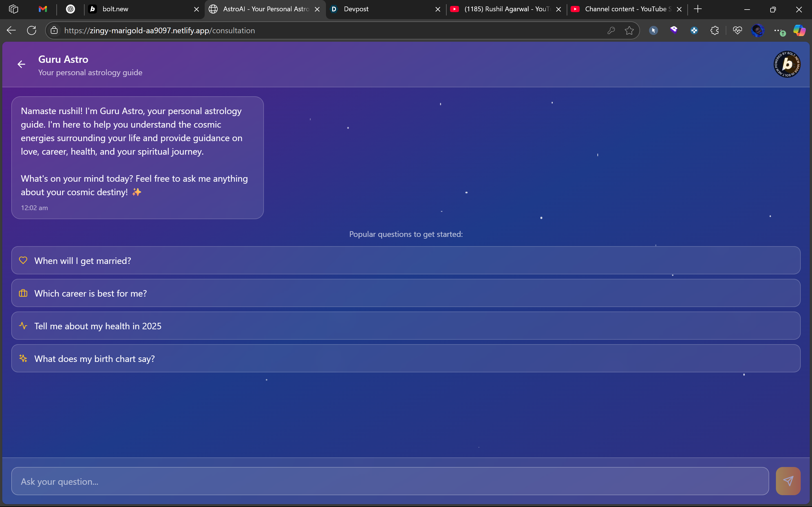Open the browser extensions puzzle icon
The width and height of the screenshot is (812, 507).
coord(714,30)
